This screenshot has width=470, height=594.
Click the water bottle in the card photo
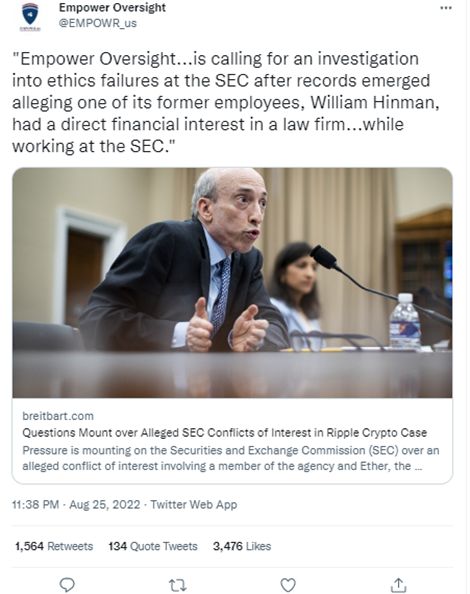pos(405,321)
